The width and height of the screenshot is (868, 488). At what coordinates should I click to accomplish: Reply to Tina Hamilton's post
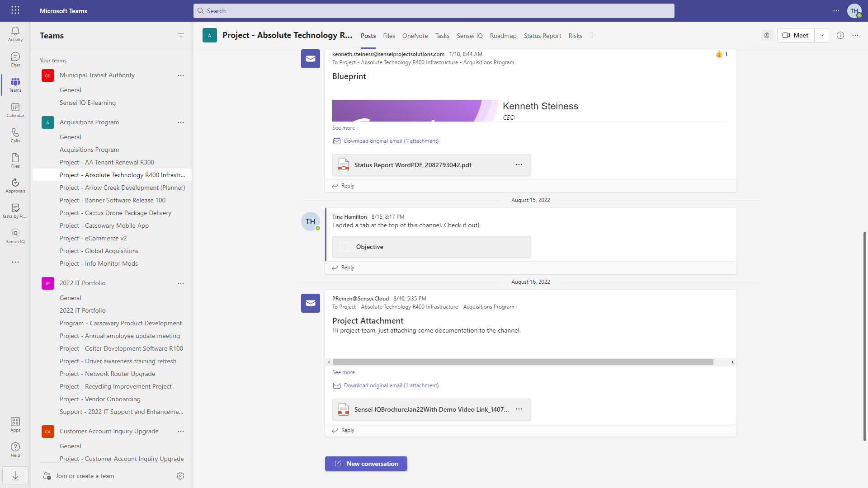pyautogui.click(x=343, y=267)
